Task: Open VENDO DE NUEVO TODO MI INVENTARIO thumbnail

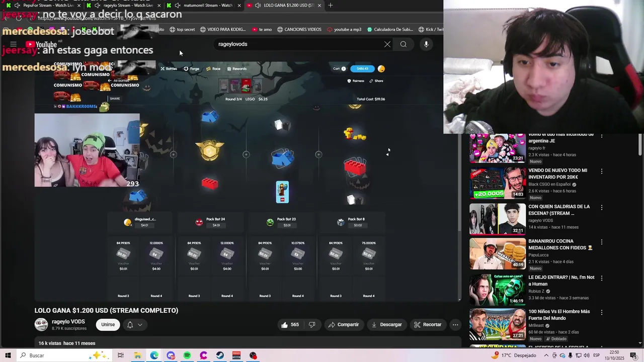Action: click(498, 184)
